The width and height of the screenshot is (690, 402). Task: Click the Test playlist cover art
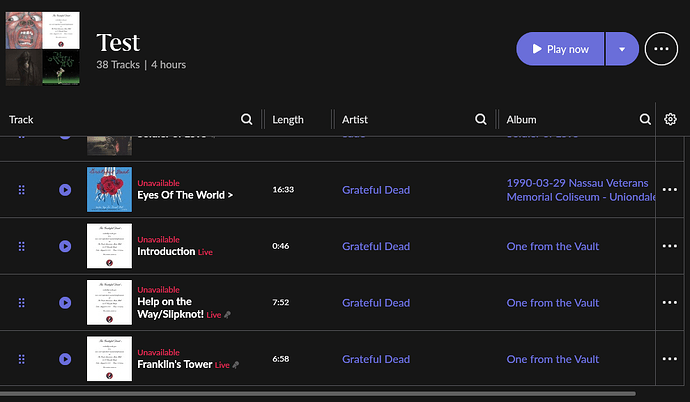(42, 48)
